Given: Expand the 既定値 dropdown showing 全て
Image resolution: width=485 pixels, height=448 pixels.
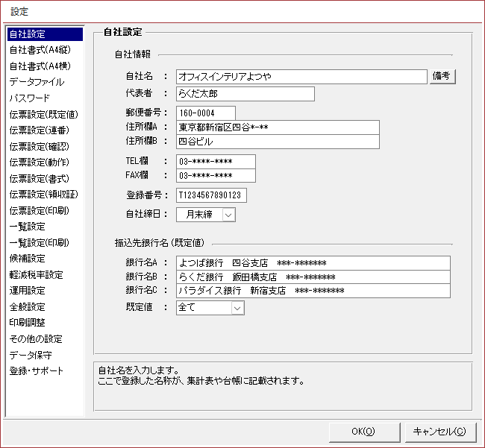Looking at the screenshot, I should (x=237, y=307).
